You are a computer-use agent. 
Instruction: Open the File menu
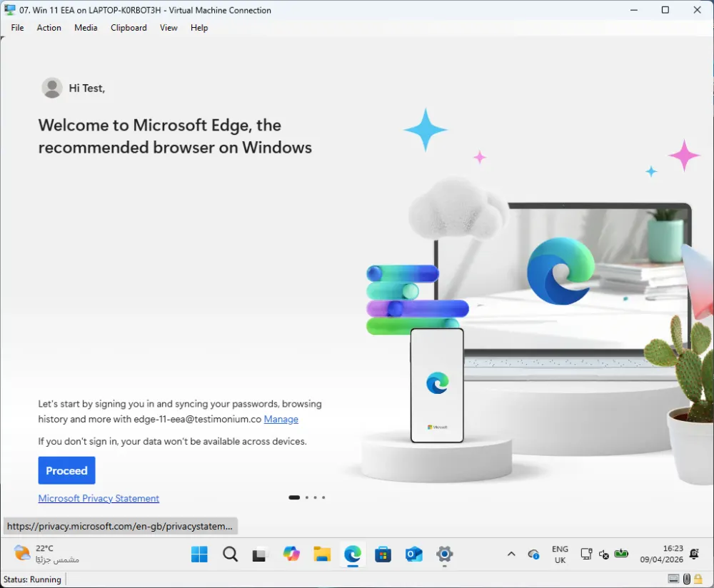(x=17, y=28)
